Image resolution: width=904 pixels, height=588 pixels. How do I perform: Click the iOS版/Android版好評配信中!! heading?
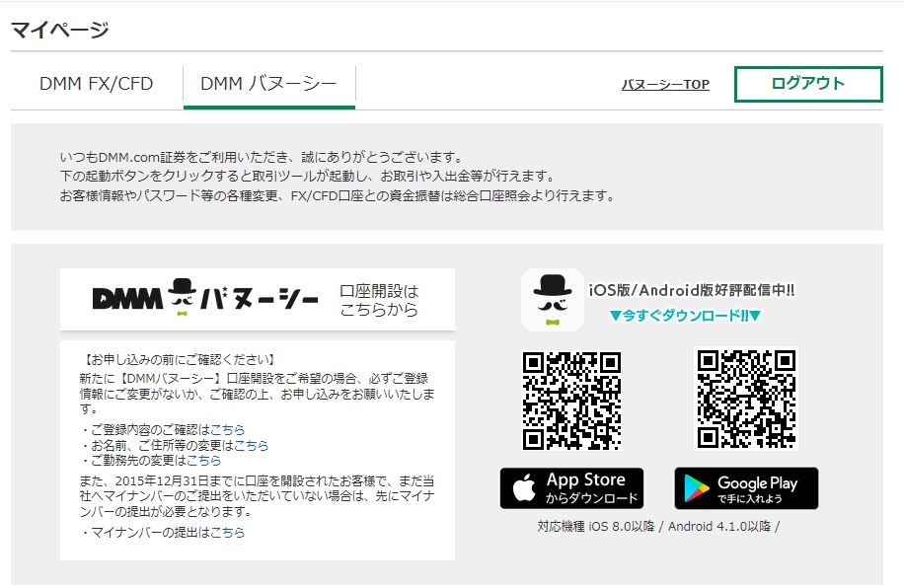click(691, 290)
